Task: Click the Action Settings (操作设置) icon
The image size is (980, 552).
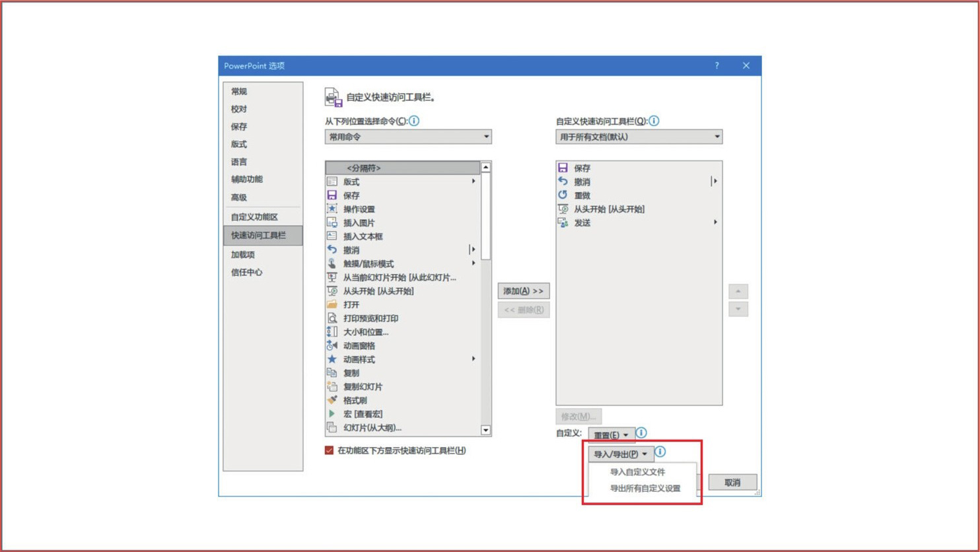Action: [332, 209]
